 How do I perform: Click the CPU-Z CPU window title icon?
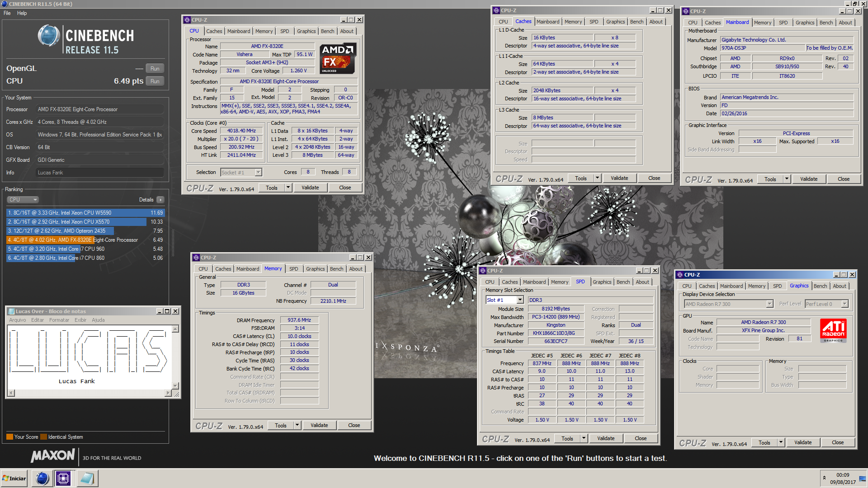(187, 20)
